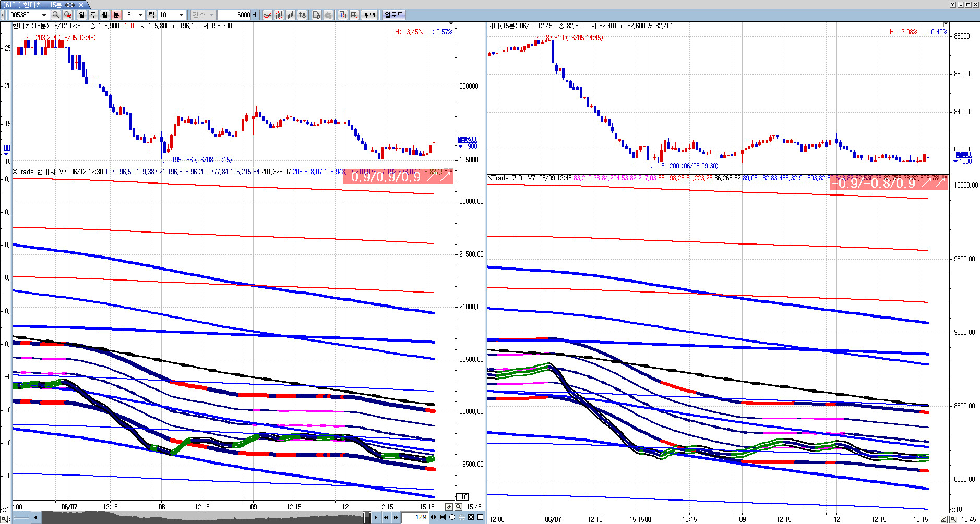This screenshot has height=524, width=980.
Task: Click the 6000 bar count input field
Action: click(238, 15)
